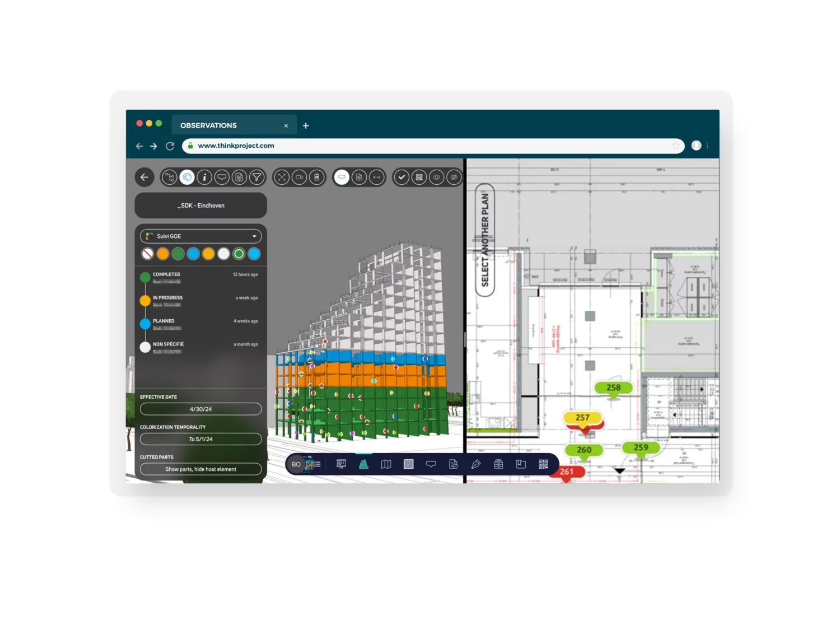Open the Colorization Temporality 'To 5/1/24' selector
Screen dimensions: 840x630
[x=201, y=439]
